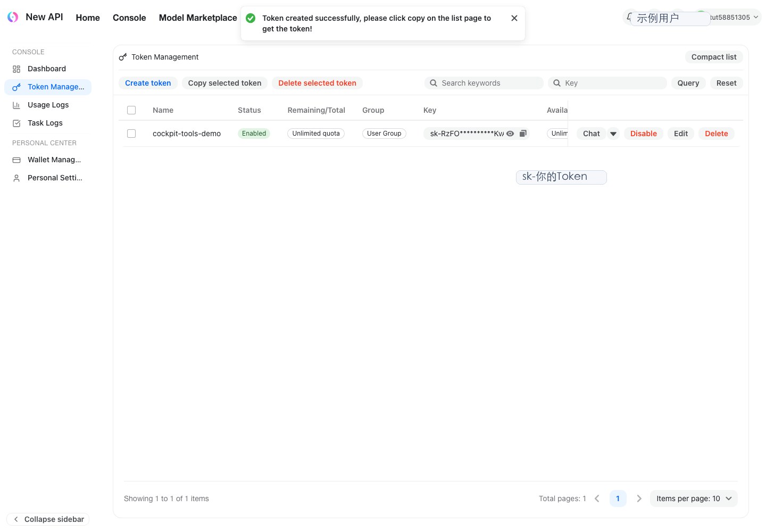Image resolution: width=766 pixels, height=532 pixels.
Task: Reveal the masked key with eye icon
Action: (510, 134)
